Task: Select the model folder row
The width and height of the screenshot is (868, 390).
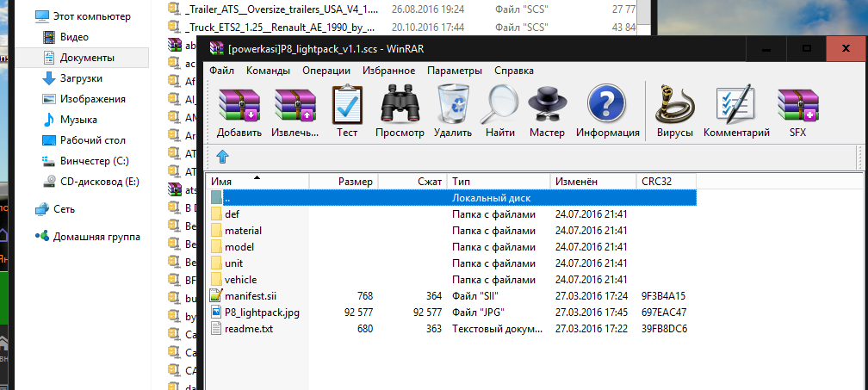Action: [452, 247]
